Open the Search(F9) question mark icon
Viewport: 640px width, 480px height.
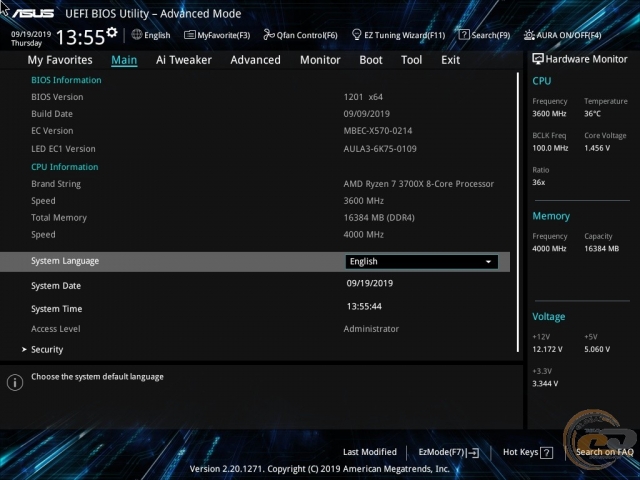click(464, 35)
